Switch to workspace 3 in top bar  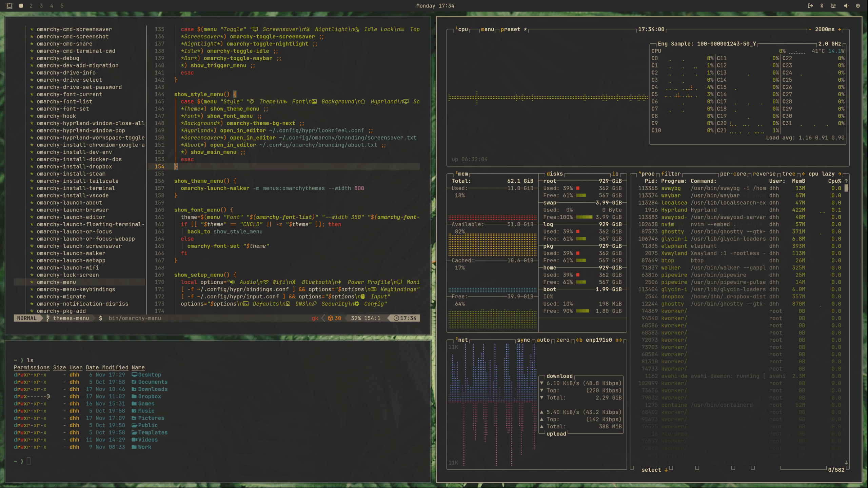[x=41, y=6]
